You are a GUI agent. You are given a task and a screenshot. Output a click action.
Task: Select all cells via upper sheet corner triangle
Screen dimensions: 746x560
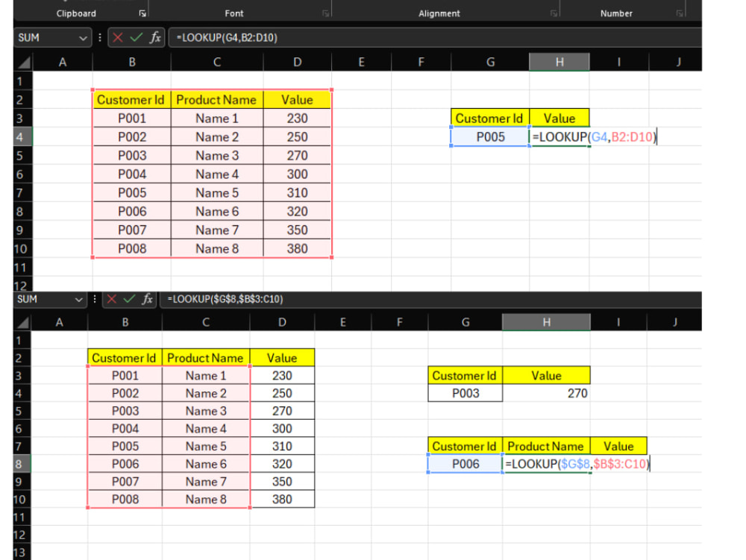tap(24, 63)
